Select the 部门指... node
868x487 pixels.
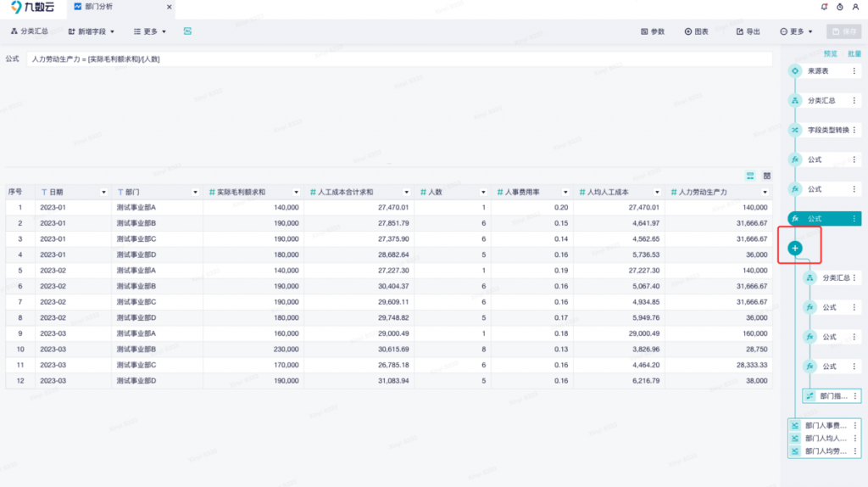click(x=832, y=395)
